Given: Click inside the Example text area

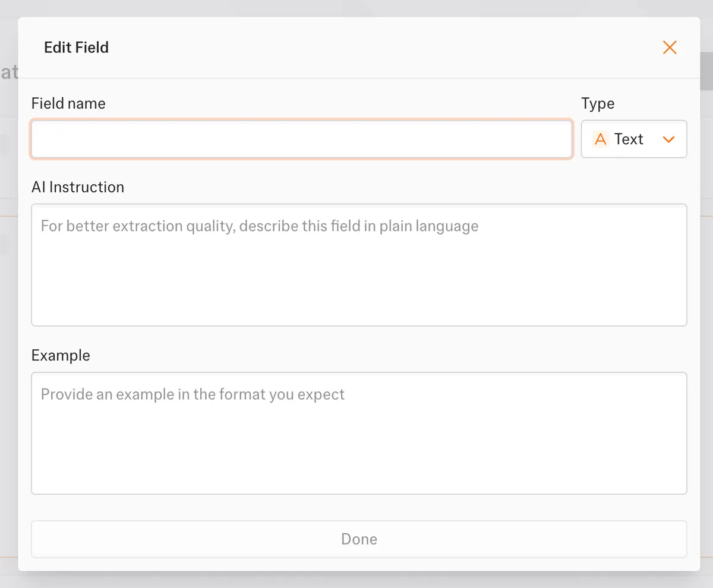Looking at the screenshot, I should click(359, 432).
